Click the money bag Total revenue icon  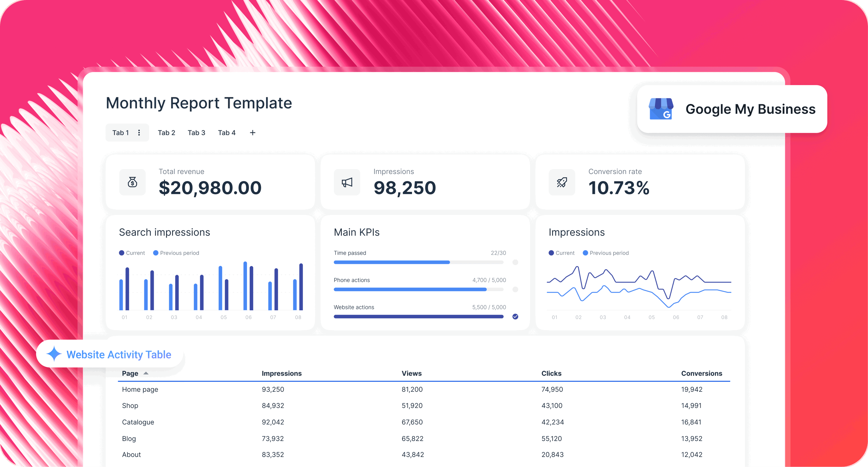[x=132, y=182]
